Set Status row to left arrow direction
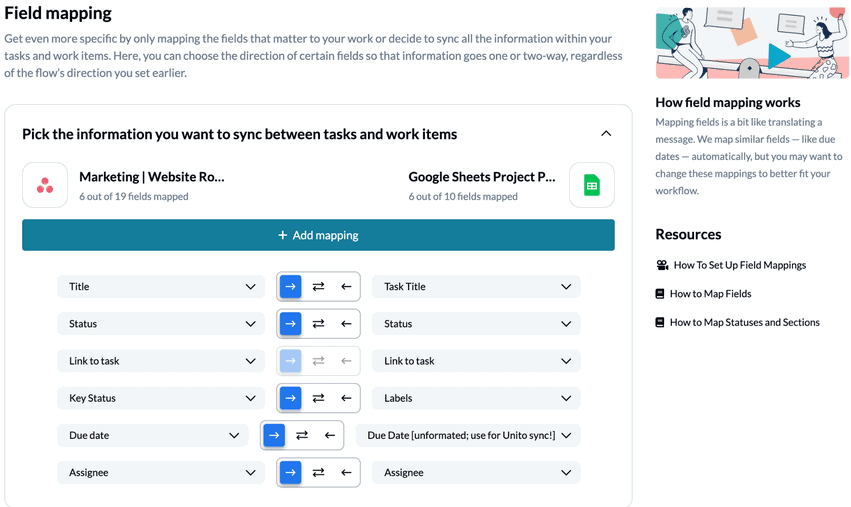Viewport: 851px width, 507px height. [x=346, y=324]
